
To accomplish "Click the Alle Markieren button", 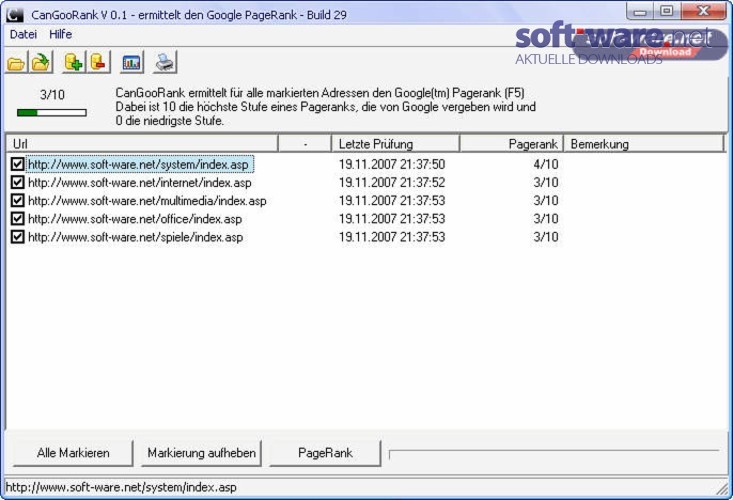I will click(73, 453).
